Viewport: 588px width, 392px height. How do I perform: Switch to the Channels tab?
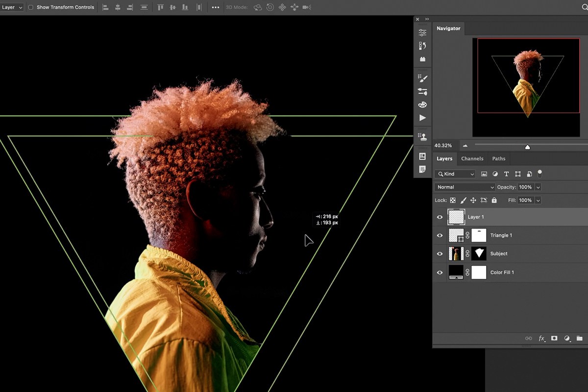click(472, 159)
